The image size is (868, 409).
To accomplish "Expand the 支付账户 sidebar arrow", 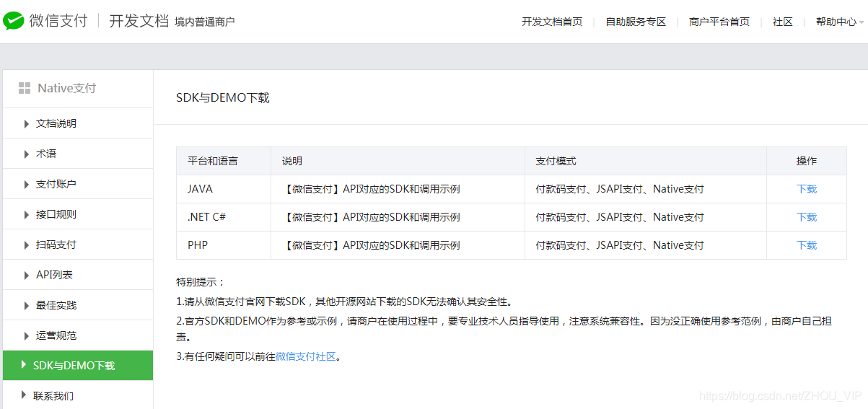I will coord(27,184).
